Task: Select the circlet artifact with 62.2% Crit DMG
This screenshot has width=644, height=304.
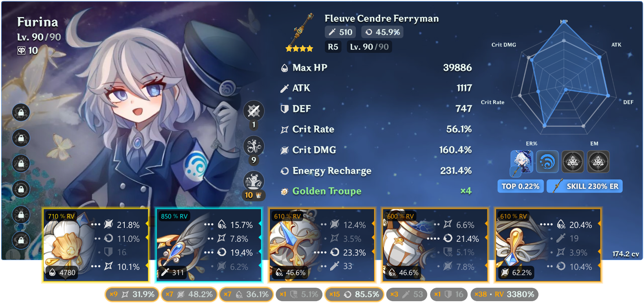Action: coord(548,245)
